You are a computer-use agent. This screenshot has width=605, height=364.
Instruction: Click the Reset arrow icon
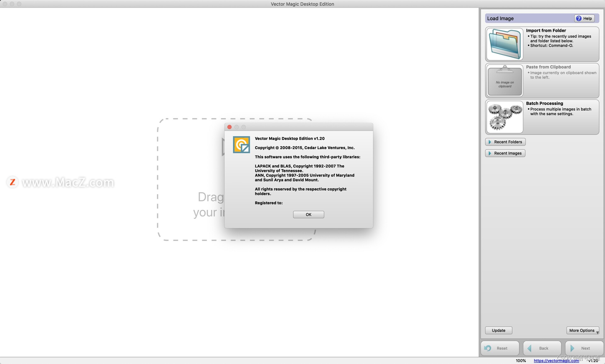[x=488, y=348]
